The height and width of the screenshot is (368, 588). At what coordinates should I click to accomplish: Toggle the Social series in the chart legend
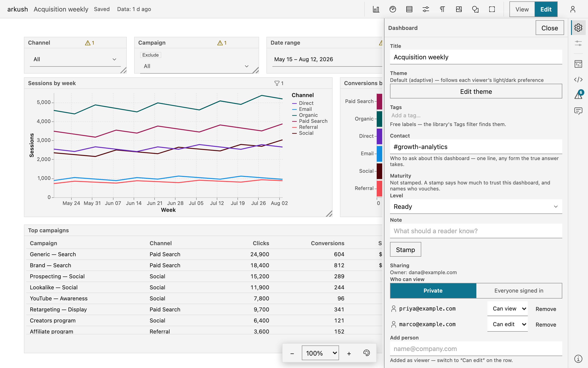coord(303,133)
